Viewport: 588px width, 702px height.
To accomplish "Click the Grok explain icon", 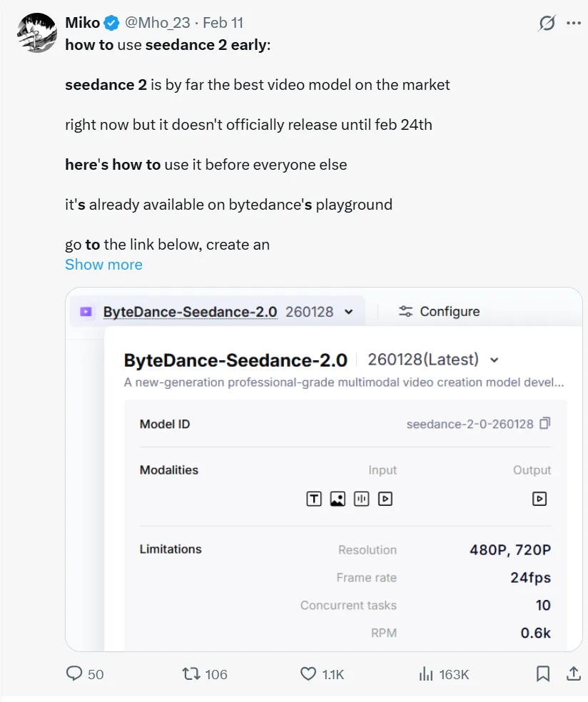I will click(x=547, y=24).
